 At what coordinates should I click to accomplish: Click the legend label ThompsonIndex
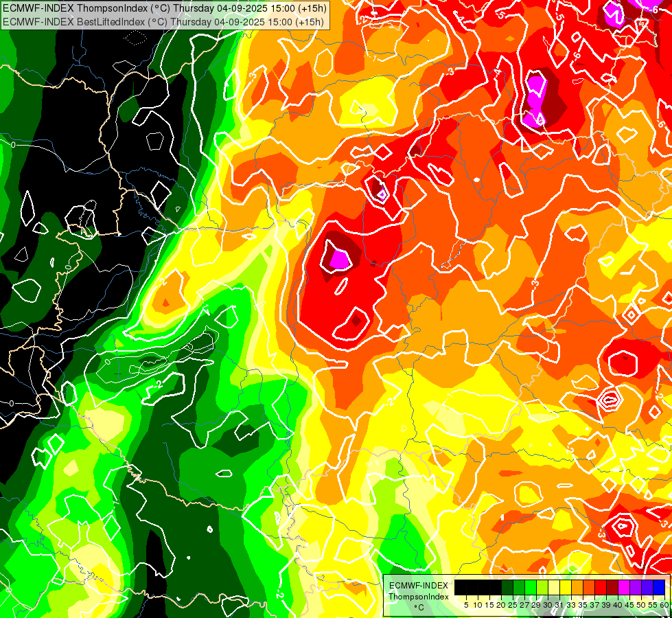419,597
